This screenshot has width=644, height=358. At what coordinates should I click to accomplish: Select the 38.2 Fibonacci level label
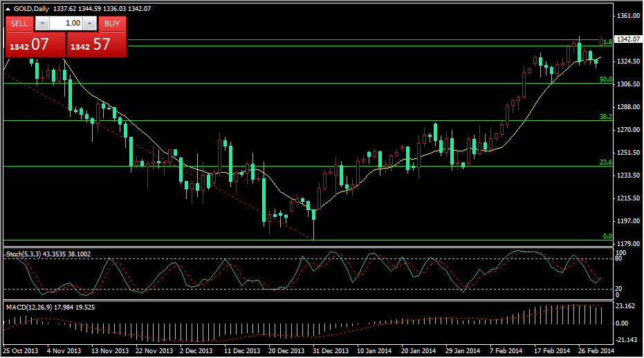point(605,117)
